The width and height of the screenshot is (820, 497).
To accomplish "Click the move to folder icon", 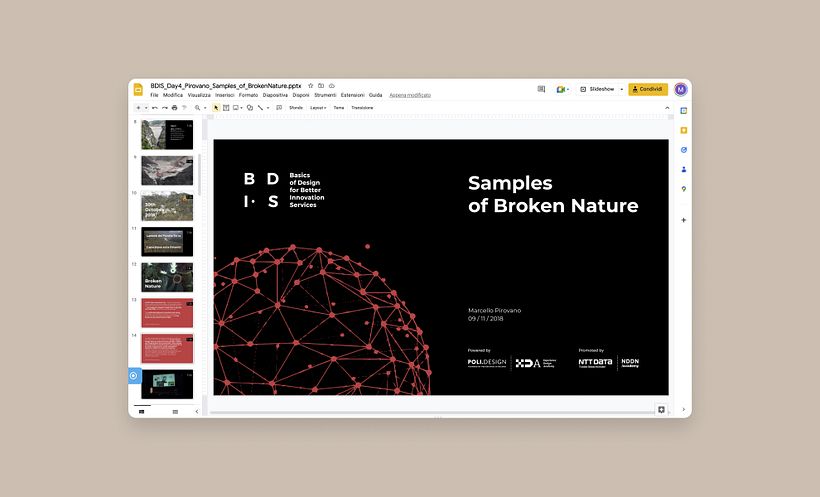I will tap(321, 86).
